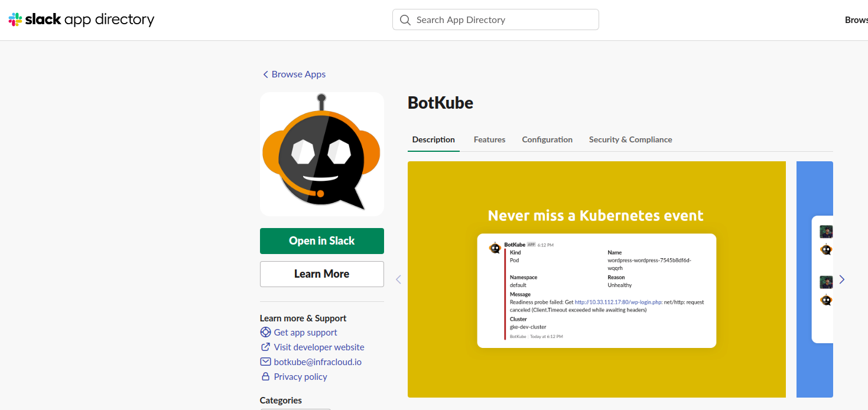Viewport: 868px width, 410px height.
Task: Click the back chevron before Browse Apps
Action: (265, 74)
